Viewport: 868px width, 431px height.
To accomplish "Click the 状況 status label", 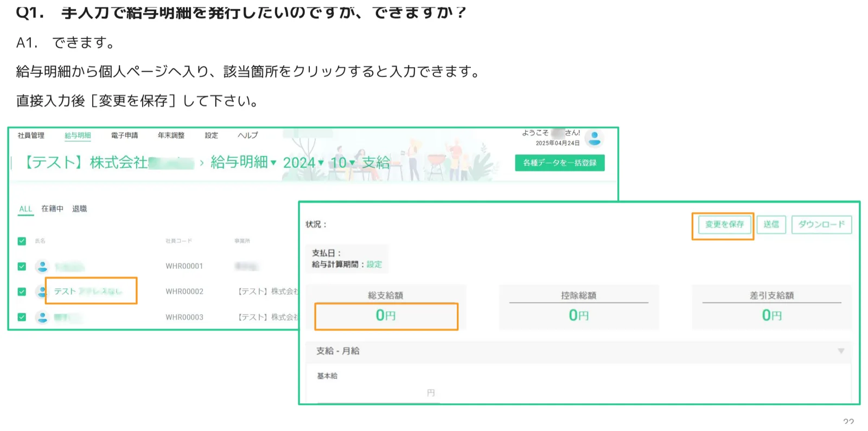I will click(x=316, y=224).
